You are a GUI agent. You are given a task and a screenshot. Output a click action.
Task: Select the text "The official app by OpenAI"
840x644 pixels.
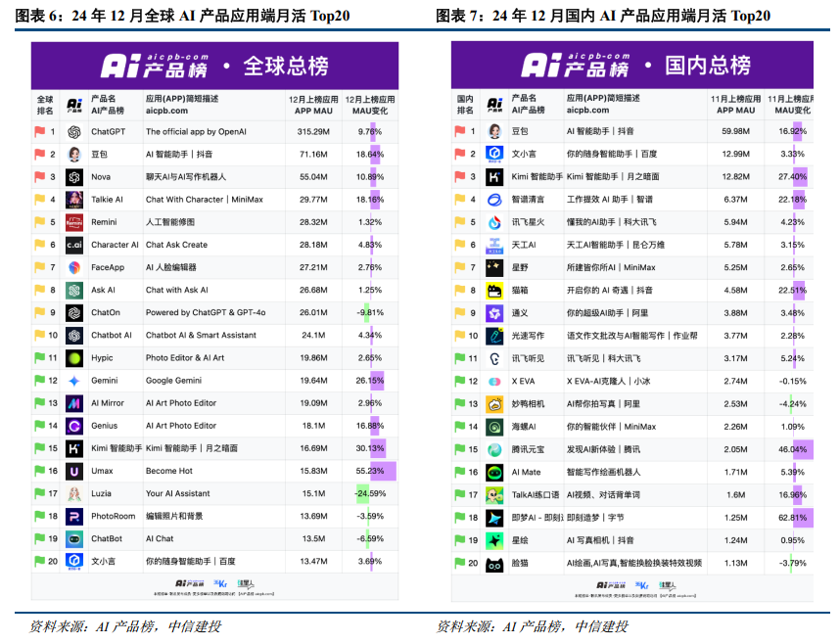coord(196,132)
